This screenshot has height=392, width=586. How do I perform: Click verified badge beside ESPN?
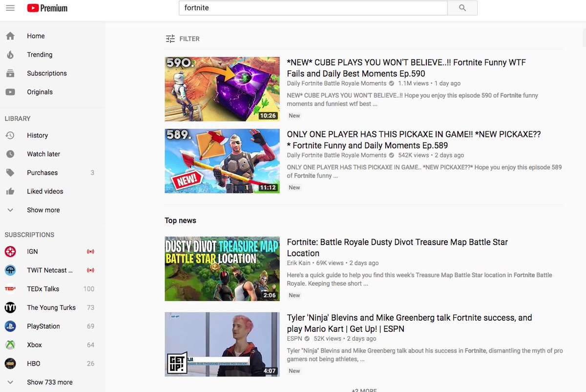point(307,339)
